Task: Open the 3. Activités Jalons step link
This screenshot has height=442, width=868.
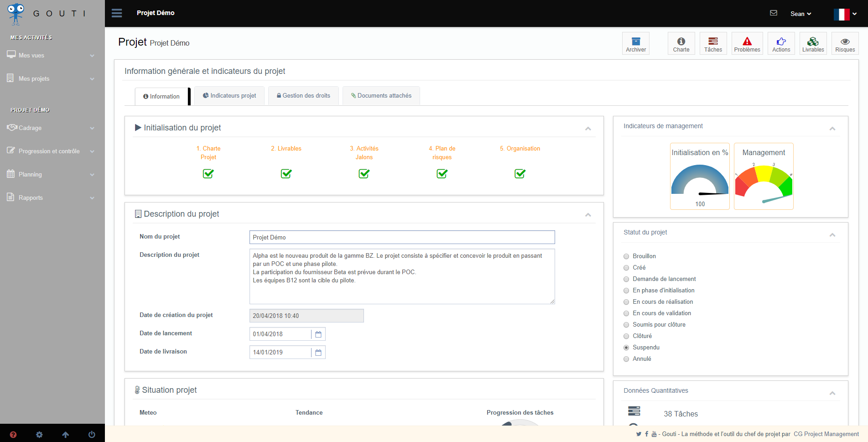Action: click(364, 153)
